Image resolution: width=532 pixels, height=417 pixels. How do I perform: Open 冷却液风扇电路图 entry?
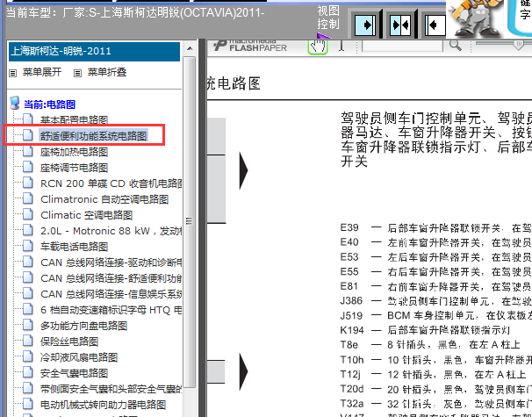[x=79, y=357]
